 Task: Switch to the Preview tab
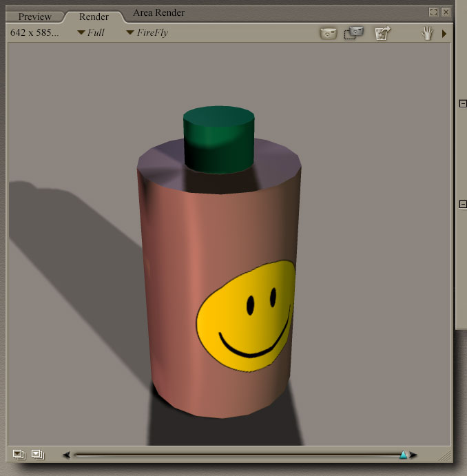[x=34, y=17]
